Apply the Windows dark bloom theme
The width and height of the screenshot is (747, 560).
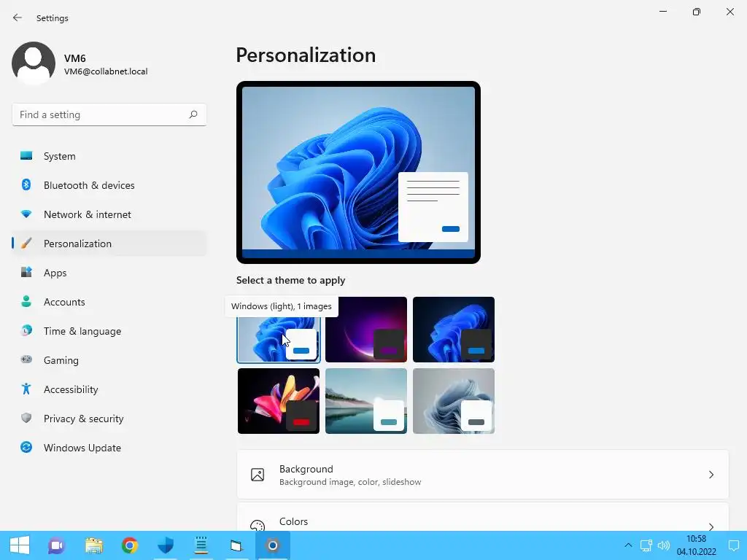454,330
